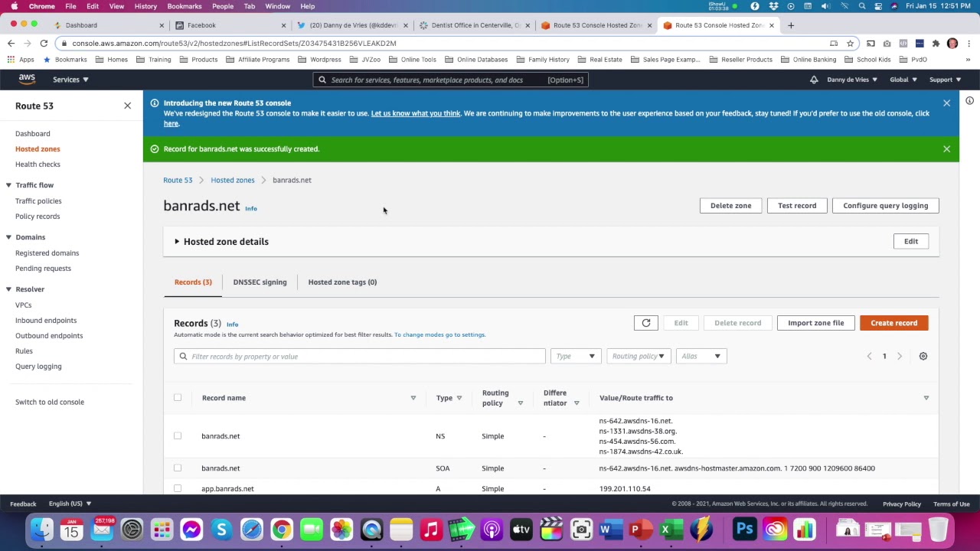Image resolution: width=980 pixels, height=551 pixels.
Task: Click the app.banrads.net record name
Action: [x=227, y=489]
